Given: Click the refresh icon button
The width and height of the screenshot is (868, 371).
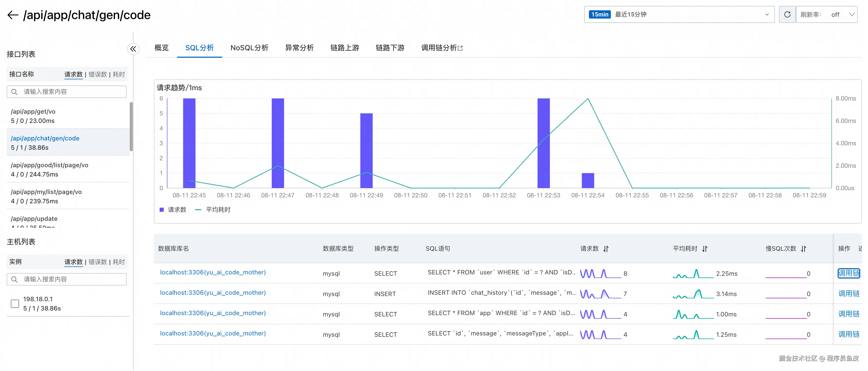Looking at the screenshot, I should (x=787, y=14).
